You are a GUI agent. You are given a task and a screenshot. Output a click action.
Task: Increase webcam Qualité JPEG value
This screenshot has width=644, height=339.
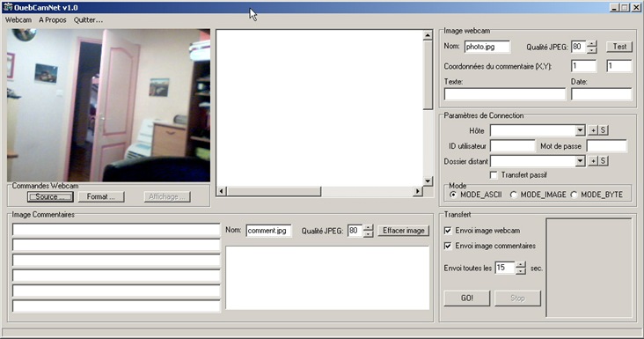click(x=591, y=43)
